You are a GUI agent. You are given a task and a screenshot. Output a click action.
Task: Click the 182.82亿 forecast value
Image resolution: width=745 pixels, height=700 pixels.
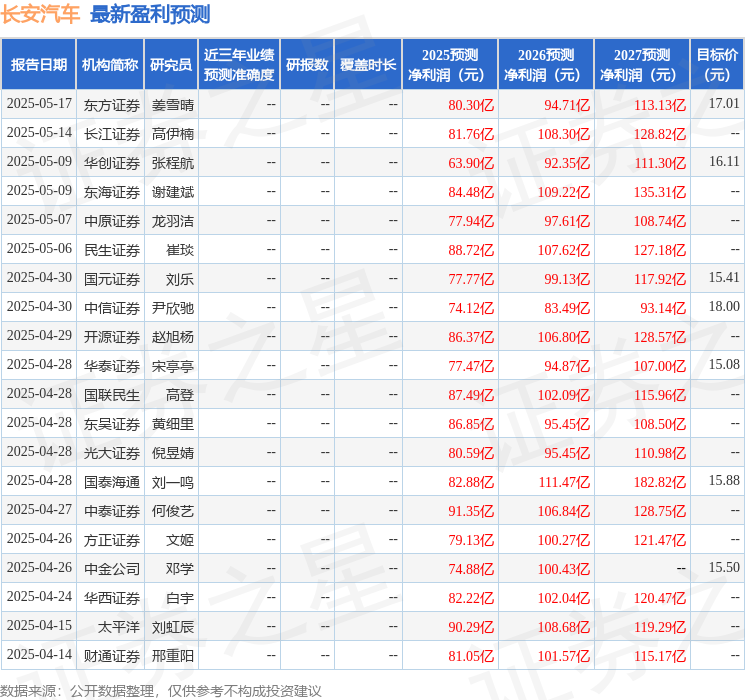click(x=660, y=482)
